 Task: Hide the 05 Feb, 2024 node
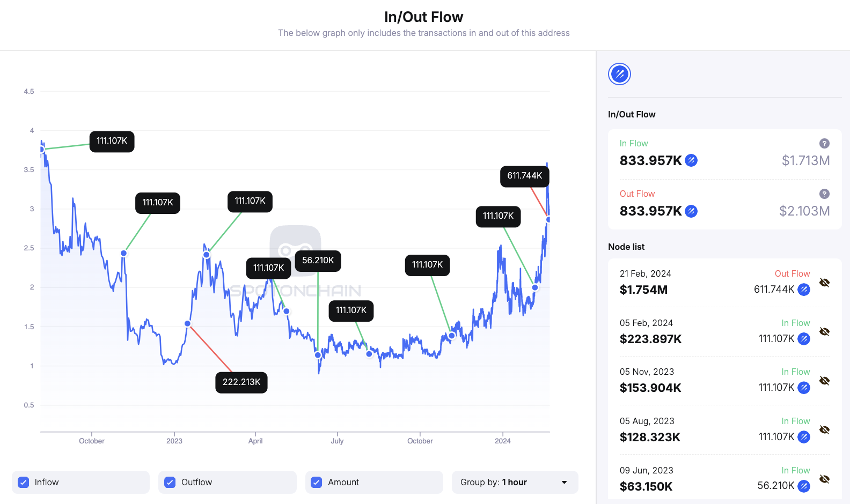click(x=824, y=332)
